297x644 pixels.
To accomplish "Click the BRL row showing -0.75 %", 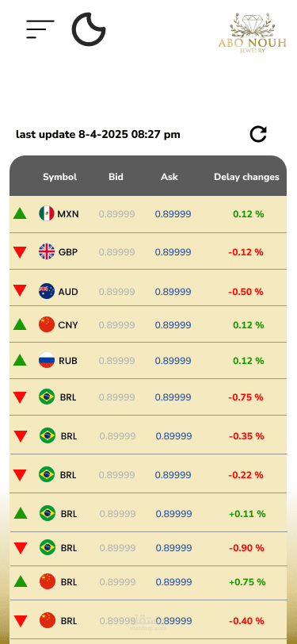I will 148,397.
